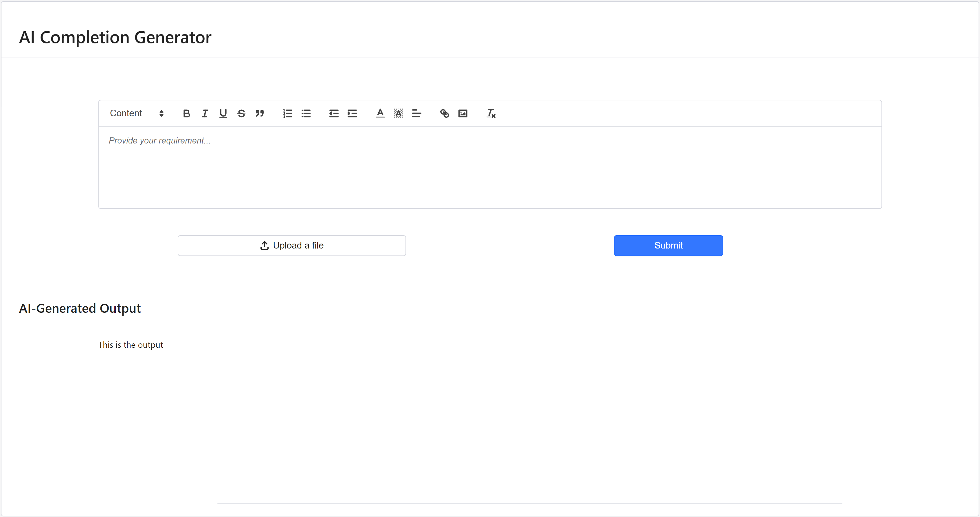Focus the 'Provide your requirement' text area
Viewport: 980px width, 517px height.
(x=490, y=167)
